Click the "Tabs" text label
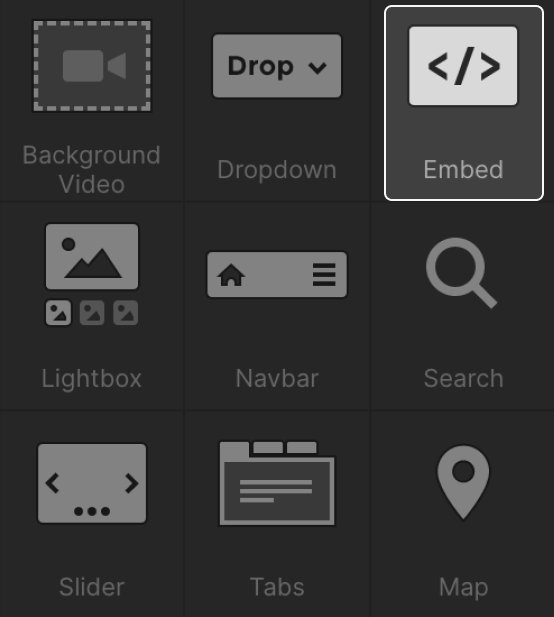 pos(277,587)
